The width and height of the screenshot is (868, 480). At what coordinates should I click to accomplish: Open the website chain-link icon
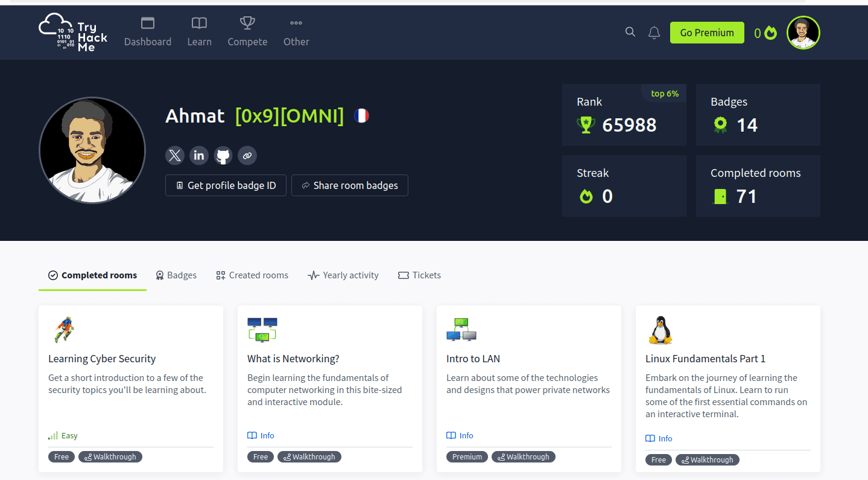pos(247,156)
